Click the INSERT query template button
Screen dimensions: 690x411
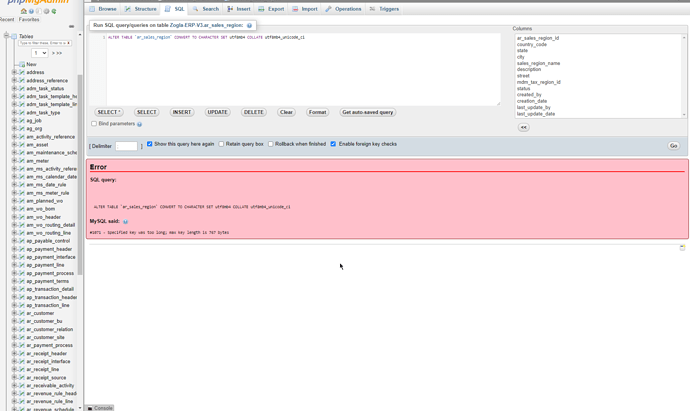(182, 112)
